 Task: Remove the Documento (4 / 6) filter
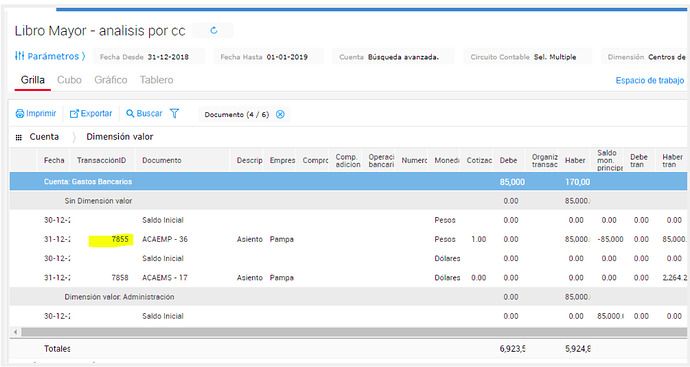coord(280,114)
